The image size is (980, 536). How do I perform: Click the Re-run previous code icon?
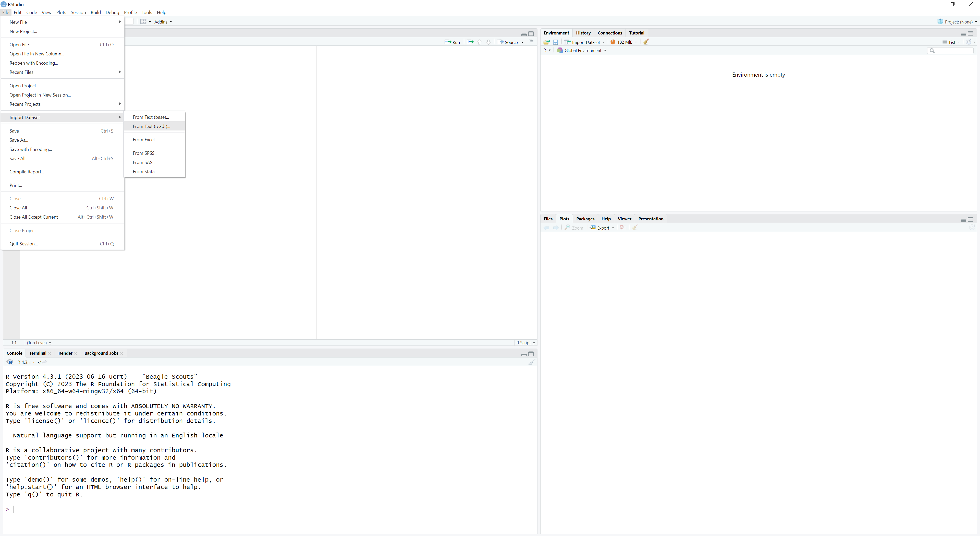coord(470,42)
